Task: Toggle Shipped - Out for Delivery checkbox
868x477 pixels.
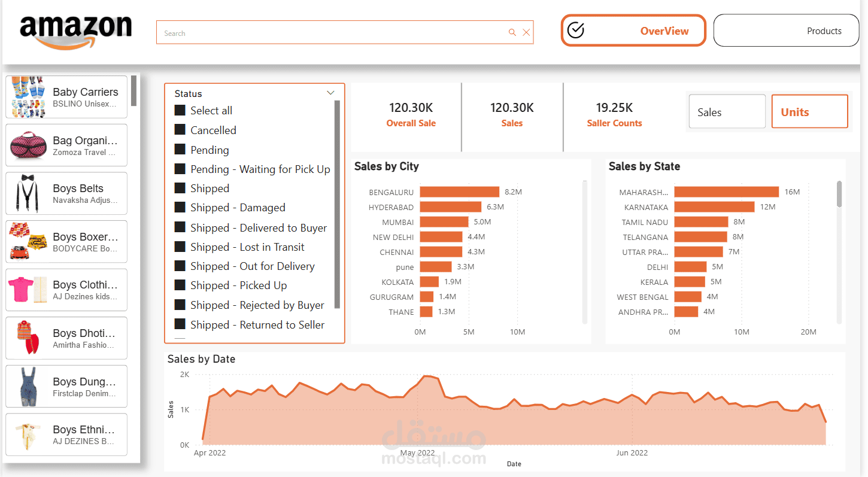Action: [x=180, y=266]
